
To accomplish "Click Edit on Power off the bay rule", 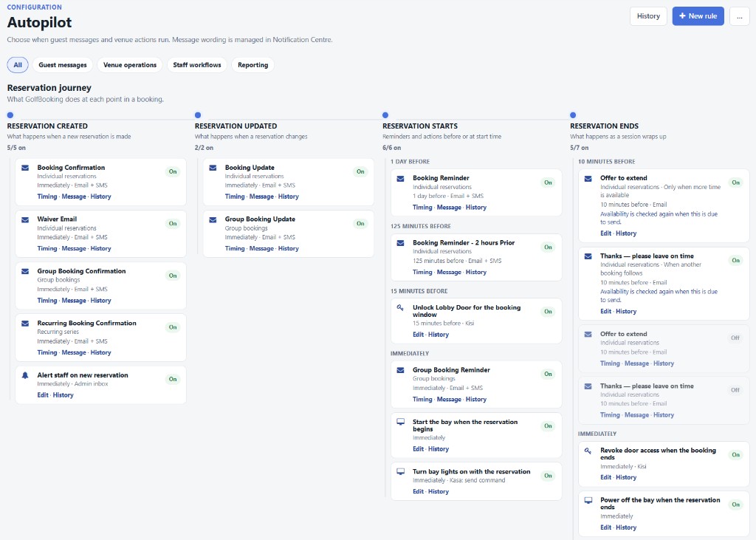I will (x=605, y=527).
